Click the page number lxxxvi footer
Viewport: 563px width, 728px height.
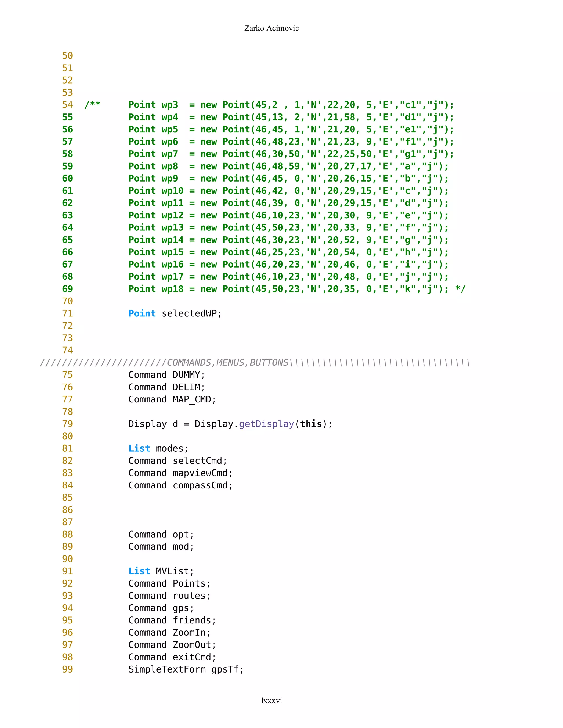(271, 700)
